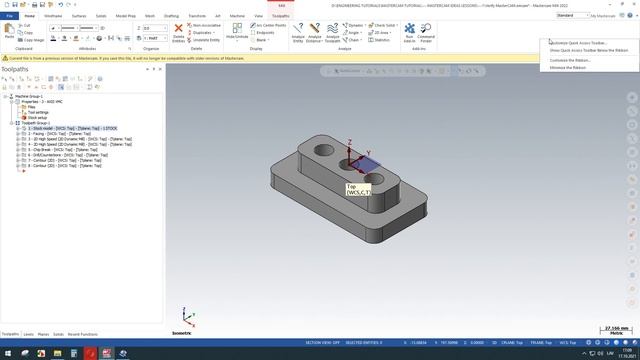The image size is (640, 360).
Task: Switch to the Transform ribbon tab
Action: 197,16
